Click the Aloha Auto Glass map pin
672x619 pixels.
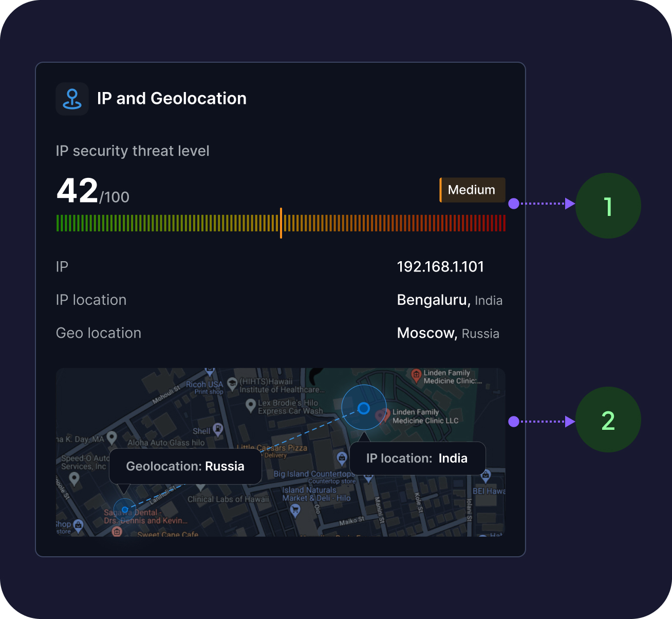tap(111, 438)
